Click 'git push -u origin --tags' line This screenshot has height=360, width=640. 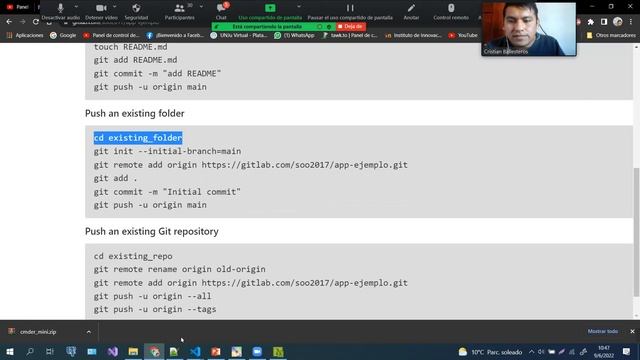coord(155,309)
